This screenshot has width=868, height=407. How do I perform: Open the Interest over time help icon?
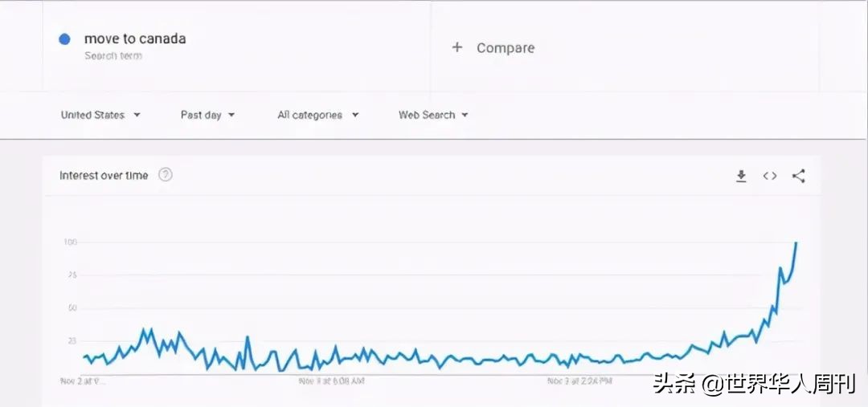(166, 175)
